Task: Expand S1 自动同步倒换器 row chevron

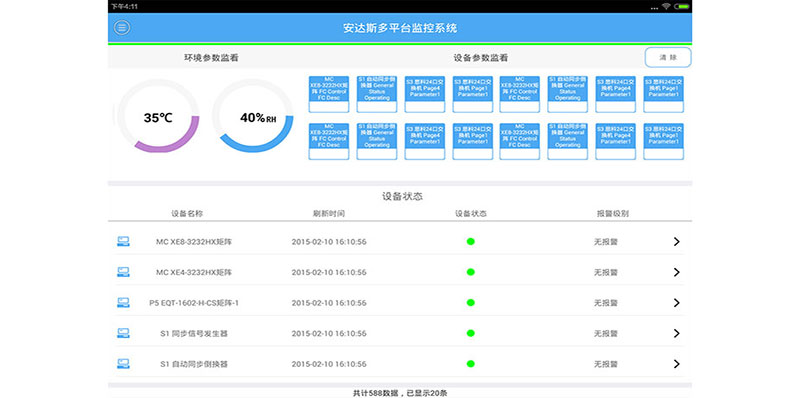Action: (677, 364)
